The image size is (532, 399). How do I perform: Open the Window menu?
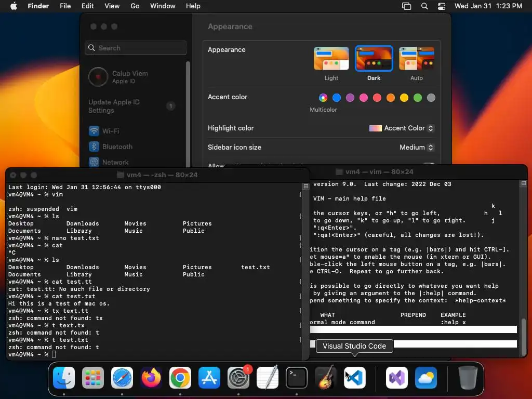click(163, 6)
